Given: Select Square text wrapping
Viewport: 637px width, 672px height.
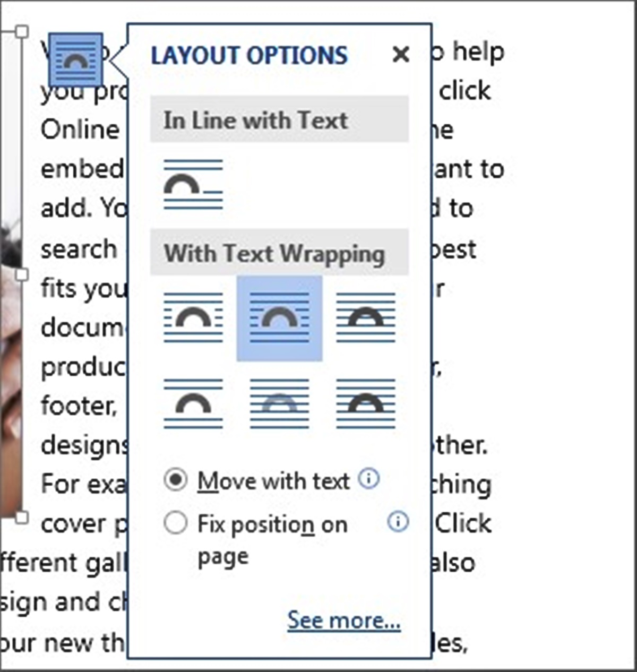Looking at the screenshot, I should [x=193, y=318].
